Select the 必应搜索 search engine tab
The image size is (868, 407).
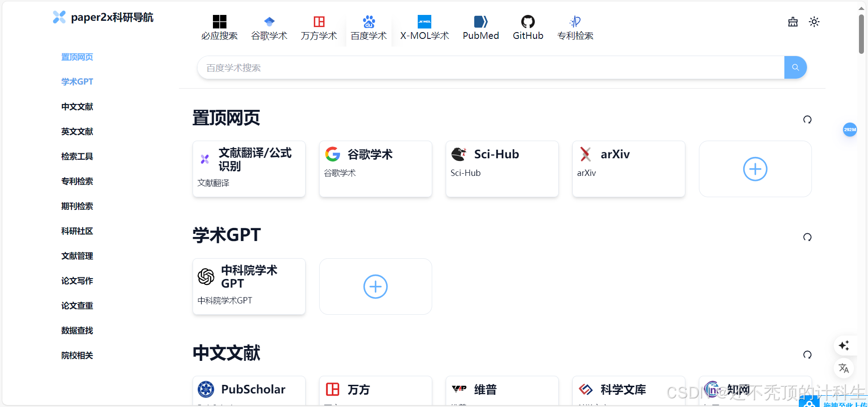(x=219, y=28)
